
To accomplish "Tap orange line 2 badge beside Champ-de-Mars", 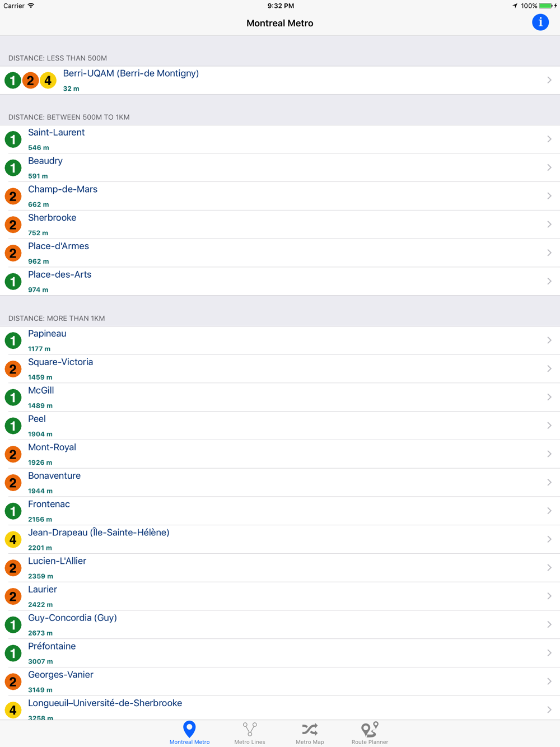I will [13, 197].
